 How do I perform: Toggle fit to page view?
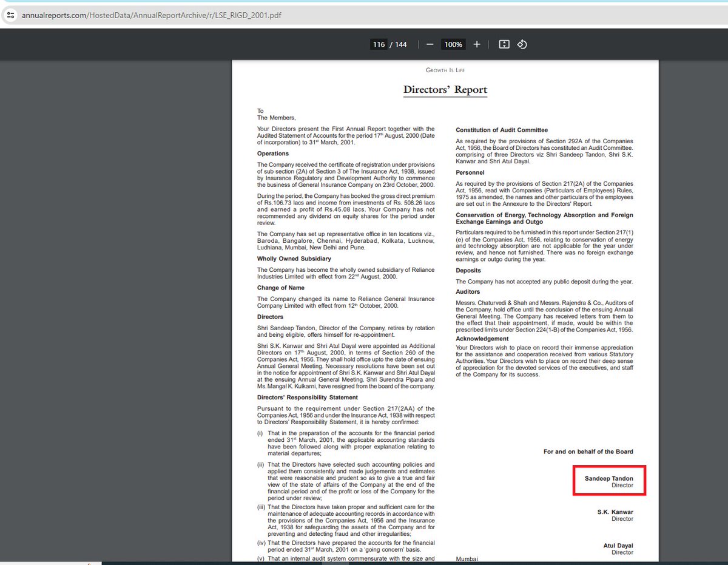click(504, 44)
